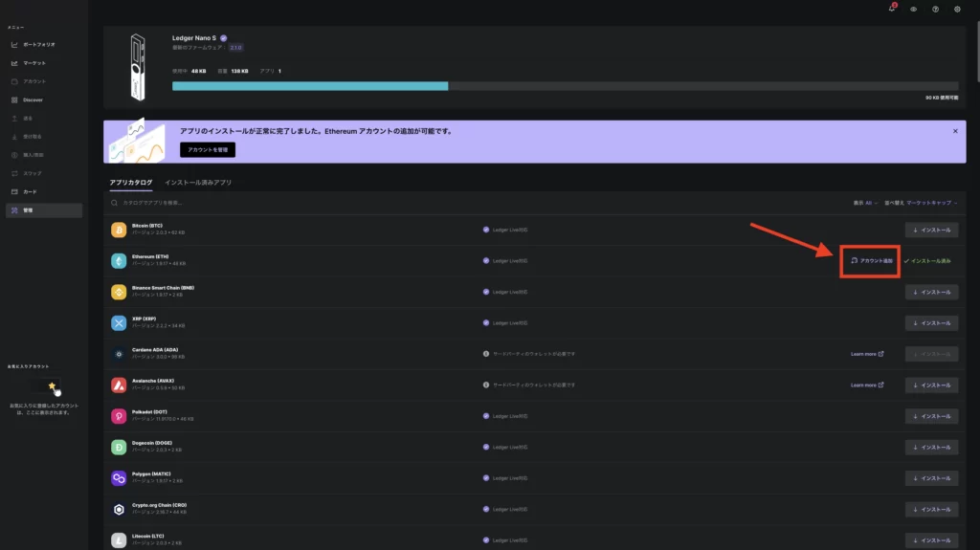Click the Avalanche (AVAX) coin icon
The image size is (980, 550).
[119, 385]
